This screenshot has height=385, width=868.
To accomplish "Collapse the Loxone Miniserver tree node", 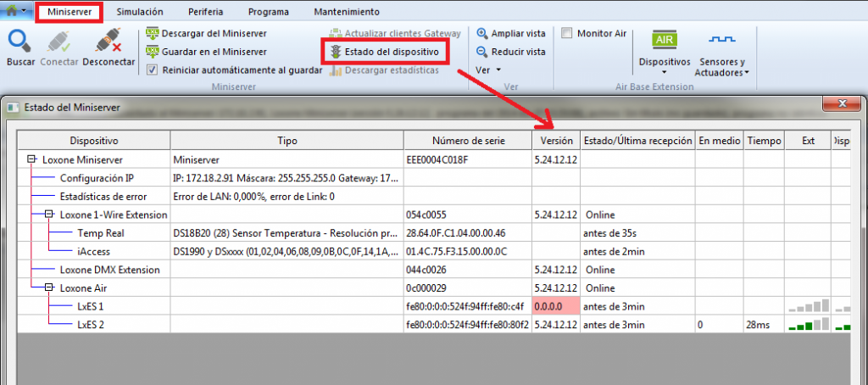I will [31, 159].
